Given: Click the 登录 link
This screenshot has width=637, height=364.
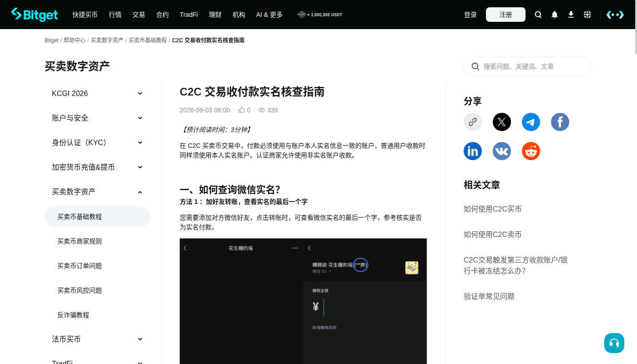Looking at the screenshot, I should (470, 15).
